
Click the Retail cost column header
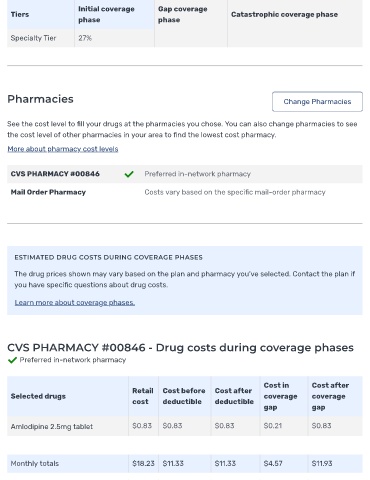point(143,396)
